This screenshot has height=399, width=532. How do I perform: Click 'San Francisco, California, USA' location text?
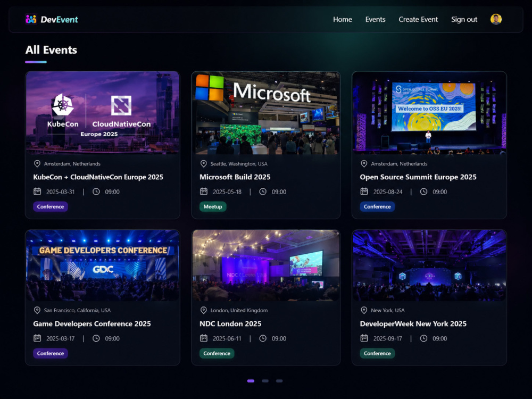click(x=77, y=310)
